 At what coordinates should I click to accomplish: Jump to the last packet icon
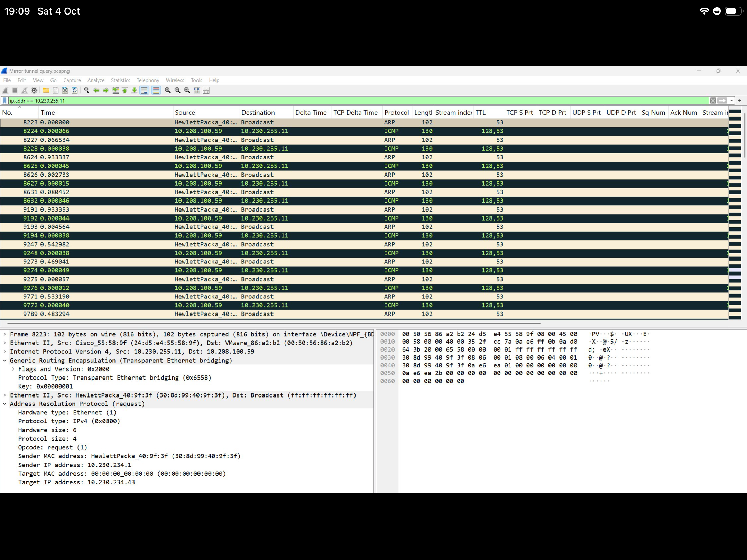135,90
